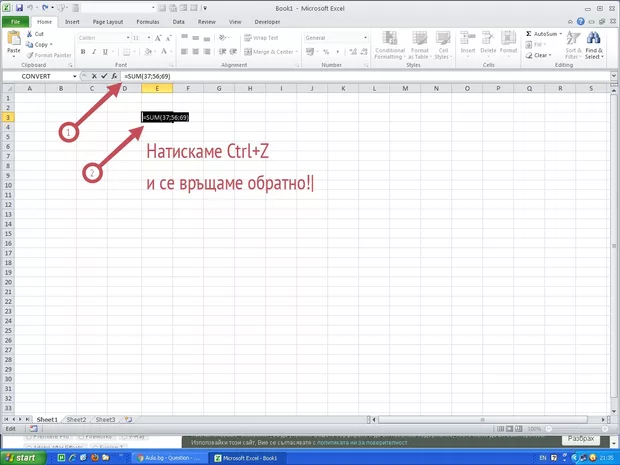
Task: Open the Name Box dropdown showing CONVERT
Action: pos(74,76)
